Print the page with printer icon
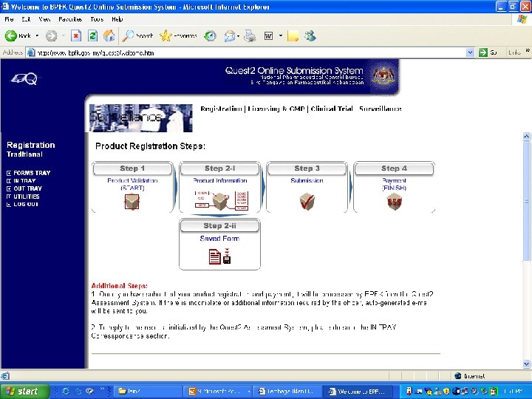The width and height of the screenshot is (532, 399). pos(250,35)
